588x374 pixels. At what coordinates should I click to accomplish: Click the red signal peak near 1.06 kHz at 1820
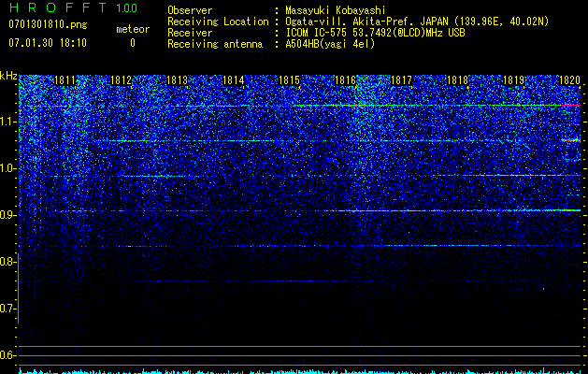click(x=570, y=140)
